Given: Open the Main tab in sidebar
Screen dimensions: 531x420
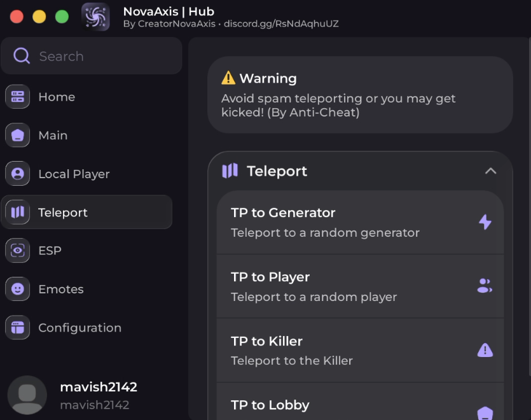Looking at the screenshot, I should pos(53,136).
